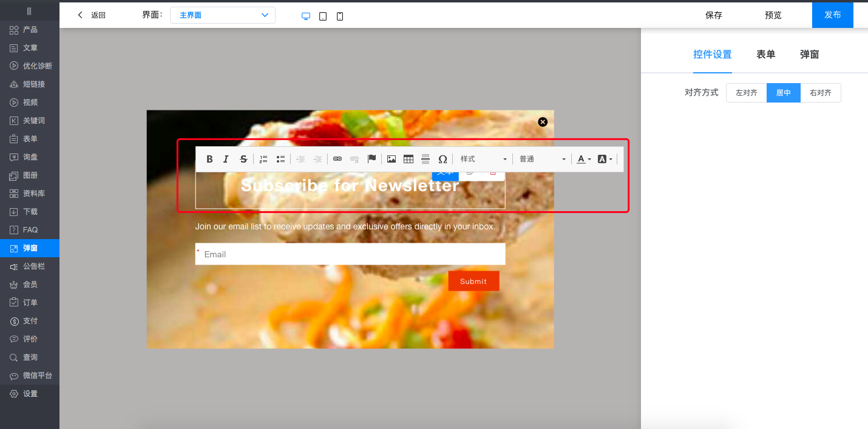
Task: Apply strikethrough to selected text
Action: click(x=243, y=159)
